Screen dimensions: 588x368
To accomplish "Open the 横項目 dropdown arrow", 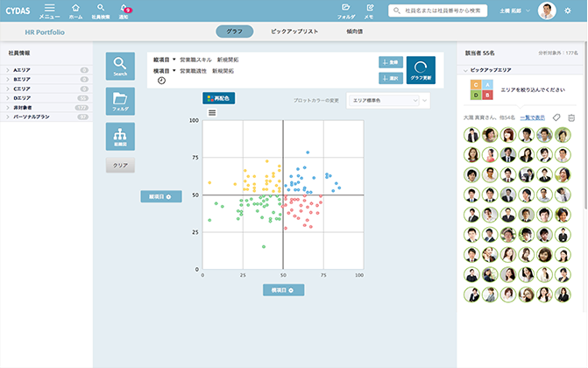I will point(174,71).
